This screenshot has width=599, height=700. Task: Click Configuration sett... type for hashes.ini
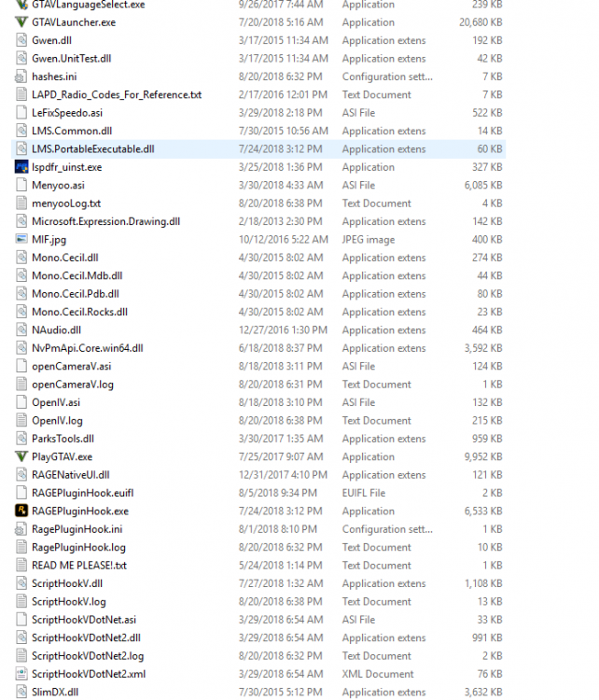(x=387, y=77)
